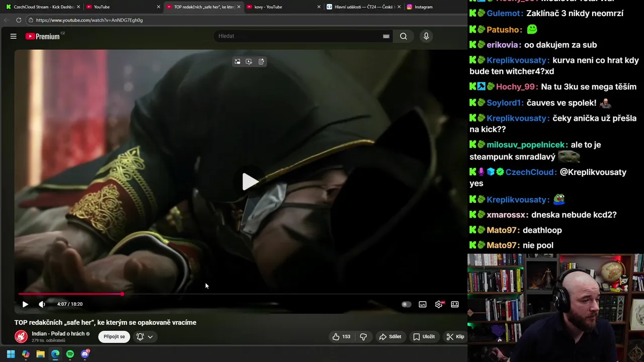Click the streamer webcam feed
The height and width of the screenshot is (362, 644).
click(555, 308)
